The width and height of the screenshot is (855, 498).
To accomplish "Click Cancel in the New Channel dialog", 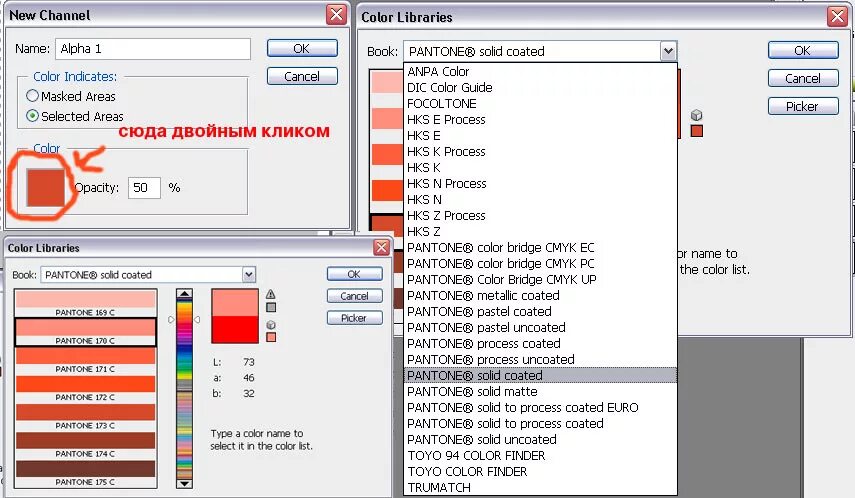I will click(302, 76).
